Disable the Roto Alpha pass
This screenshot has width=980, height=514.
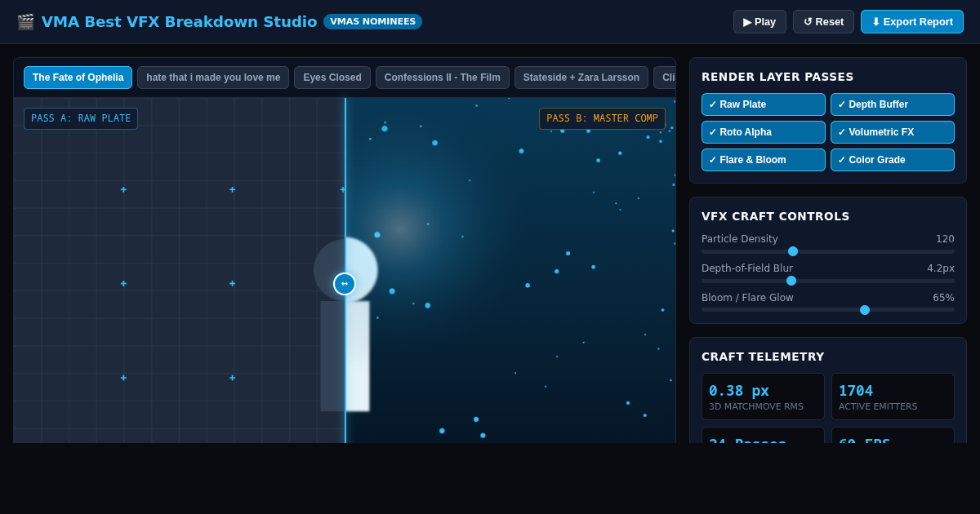click(x=764, y=132)
